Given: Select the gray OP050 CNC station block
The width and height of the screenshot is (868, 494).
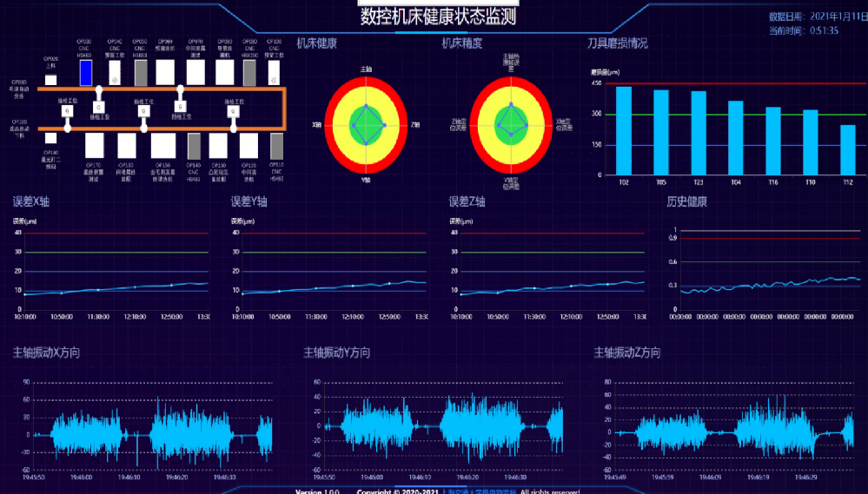Looking at the screenshot, I should click(x=141, y=73).
